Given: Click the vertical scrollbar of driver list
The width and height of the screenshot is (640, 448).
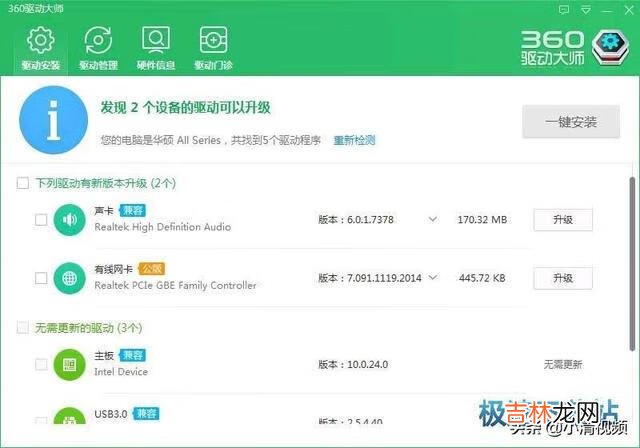Looking at the screenshot, I should coord(634,260).
